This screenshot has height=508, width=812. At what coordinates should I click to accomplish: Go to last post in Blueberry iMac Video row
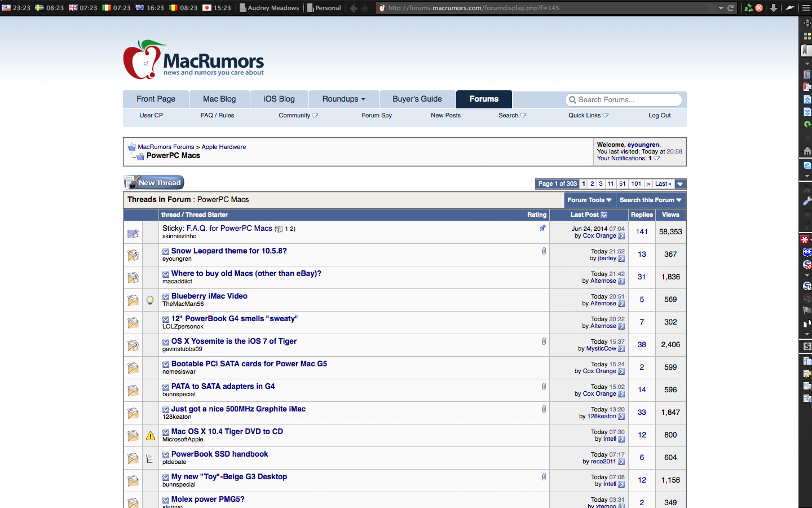tap(621, 304)
